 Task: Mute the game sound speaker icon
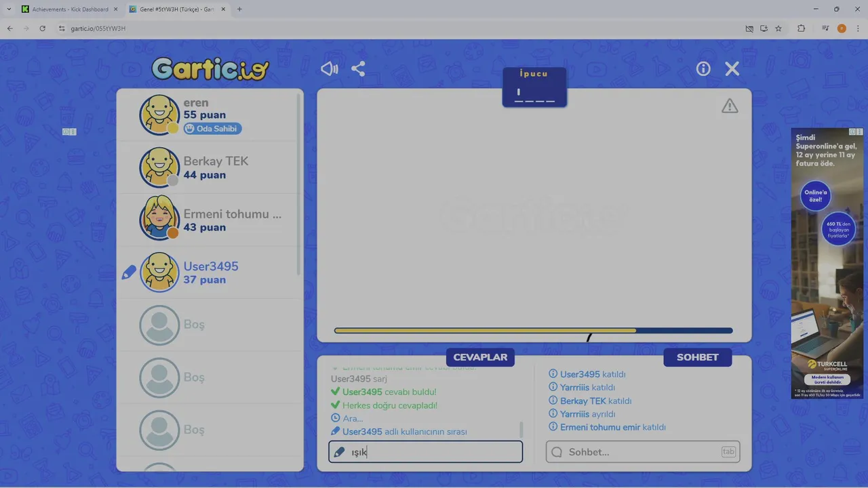pyautogui.click(x=330, y=68)
